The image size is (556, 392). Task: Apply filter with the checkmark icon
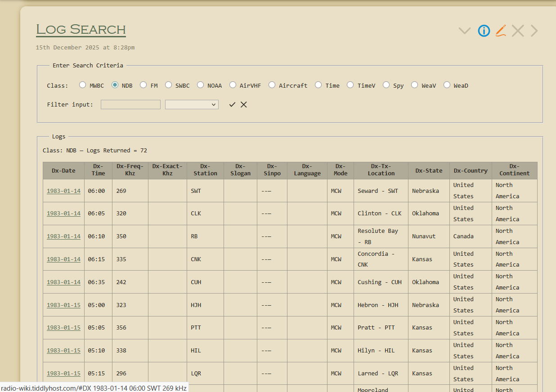(x=232, y=105)
